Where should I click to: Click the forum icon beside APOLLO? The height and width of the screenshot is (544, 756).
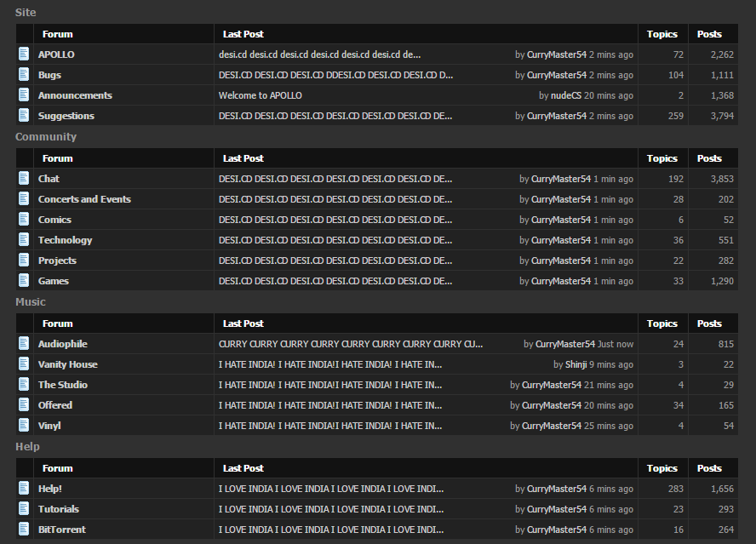tap(24, 54)
